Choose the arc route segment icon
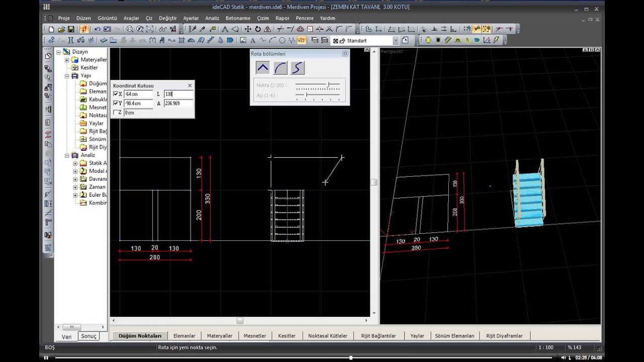 click(280, 68)
